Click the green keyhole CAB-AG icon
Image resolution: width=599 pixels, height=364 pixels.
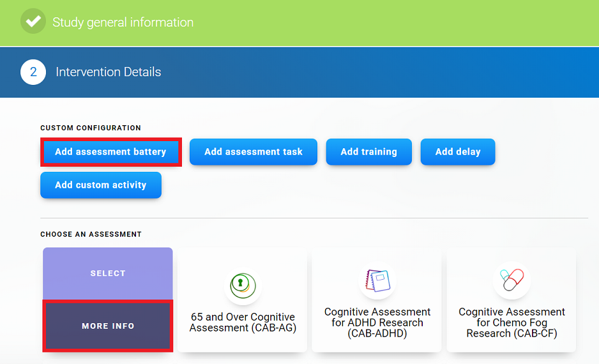click(243, 284)
